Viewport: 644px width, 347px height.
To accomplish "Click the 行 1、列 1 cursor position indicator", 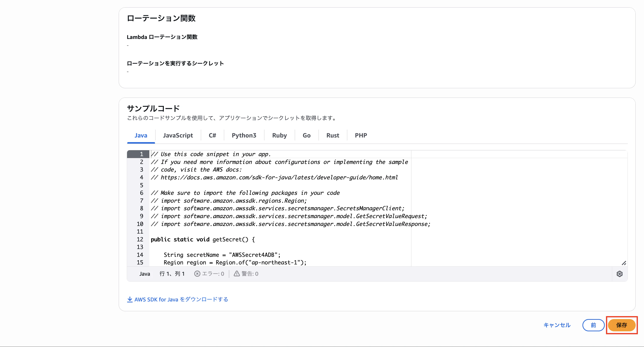I will click(x=172, y=273).
